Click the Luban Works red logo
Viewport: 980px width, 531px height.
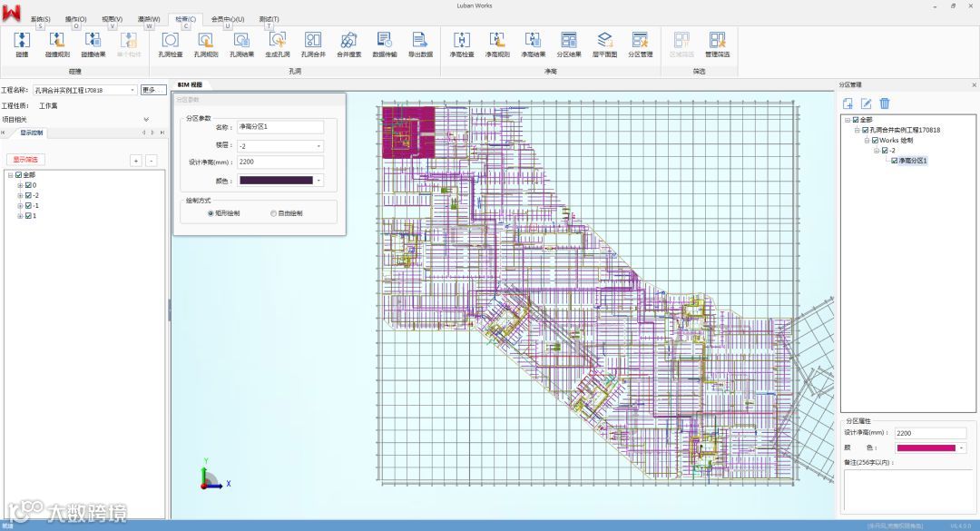click(11, 13)
